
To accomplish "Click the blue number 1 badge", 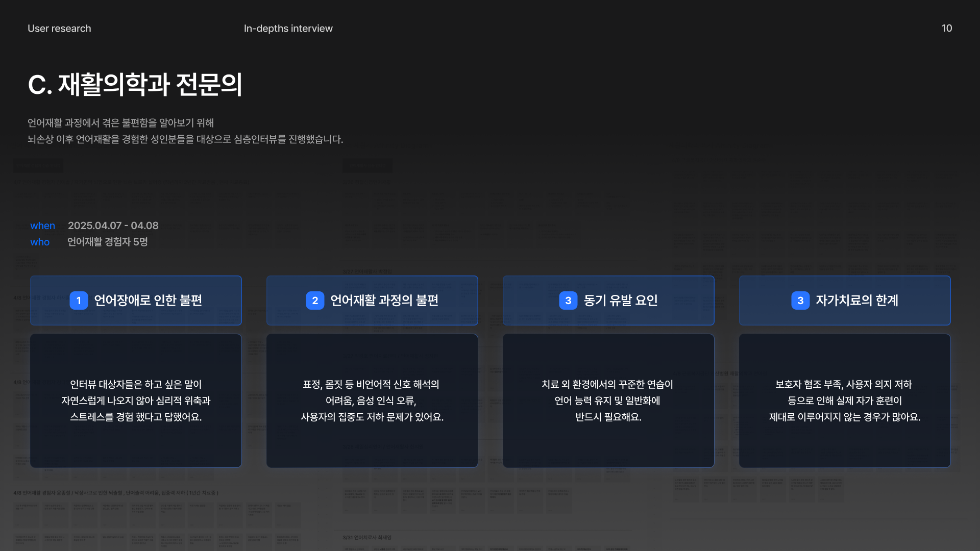I will pyautogui.click(x=79, y=300).
